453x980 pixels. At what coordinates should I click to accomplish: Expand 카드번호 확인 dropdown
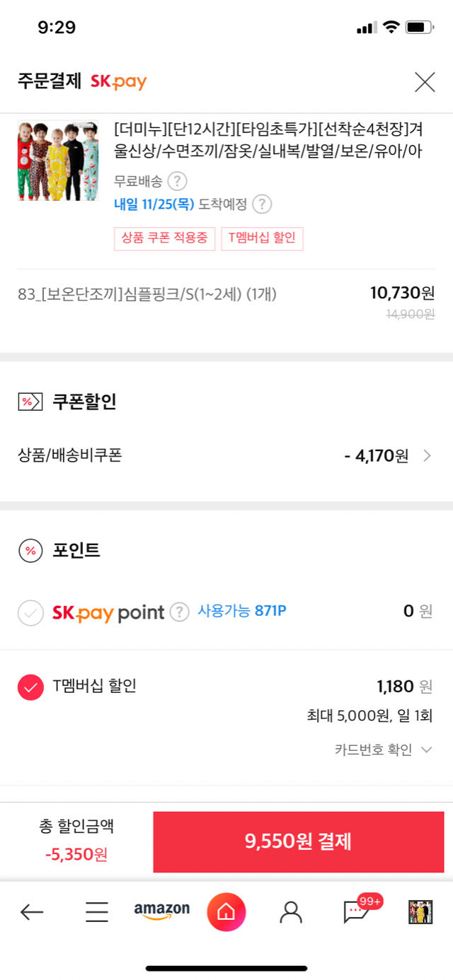pos(383,749)
